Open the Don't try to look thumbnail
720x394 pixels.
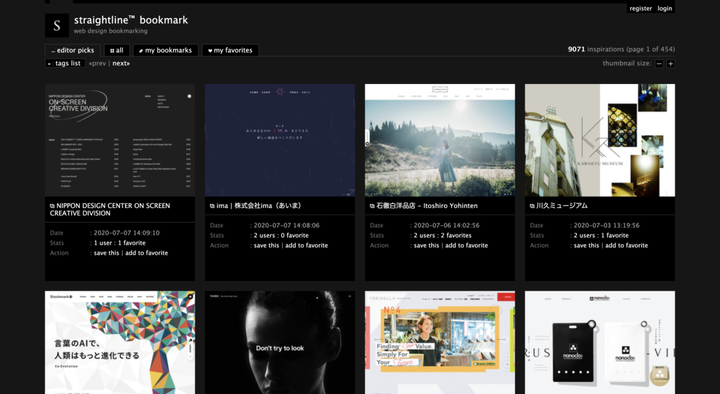280,342
